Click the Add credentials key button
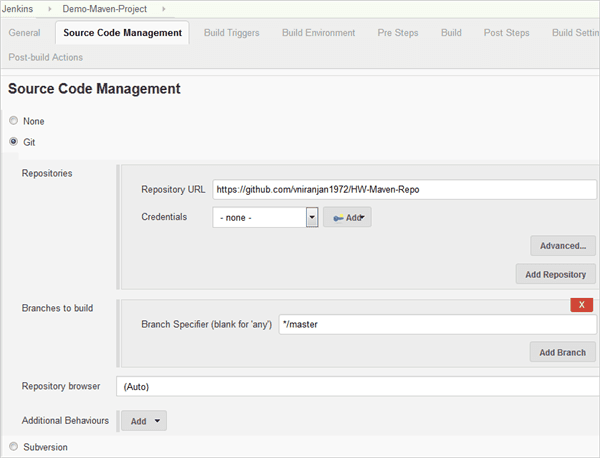600x458 pixels. click(x=347, y=217)
